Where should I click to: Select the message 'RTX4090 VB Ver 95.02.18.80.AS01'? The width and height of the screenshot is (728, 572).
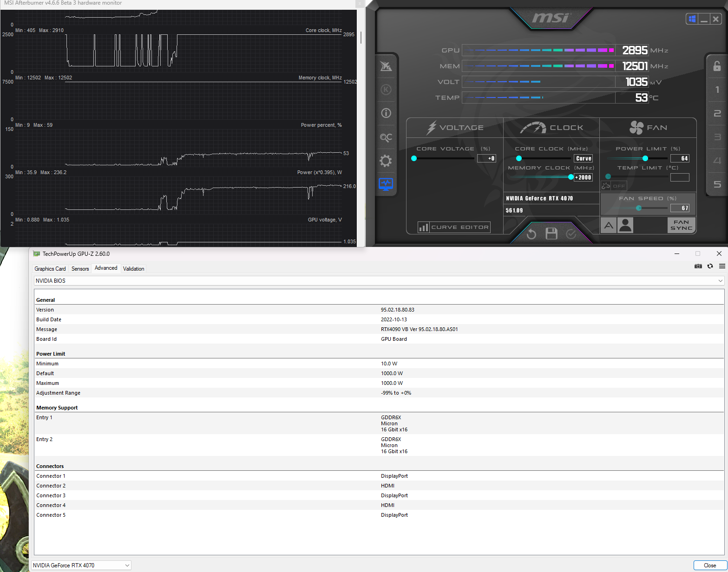(x=420, y=329)
